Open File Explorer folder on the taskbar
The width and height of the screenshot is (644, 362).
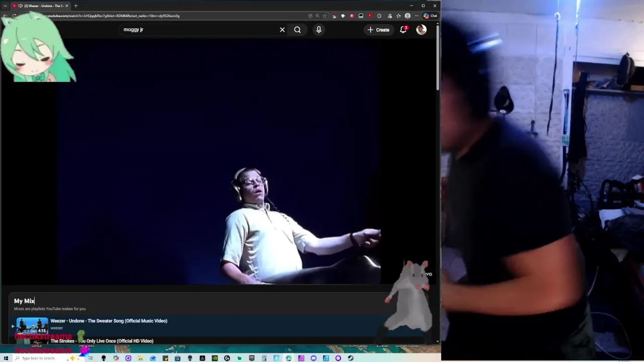click(x=140, y=358)
